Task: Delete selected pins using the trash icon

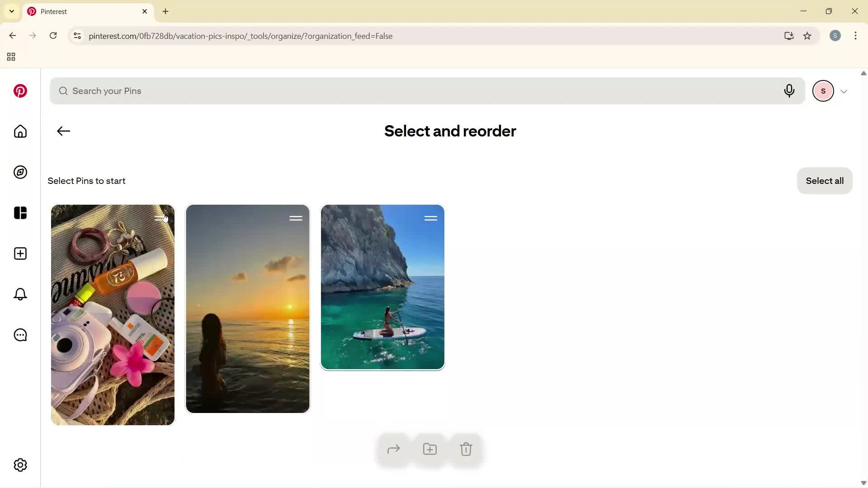Action: point(466,449)
